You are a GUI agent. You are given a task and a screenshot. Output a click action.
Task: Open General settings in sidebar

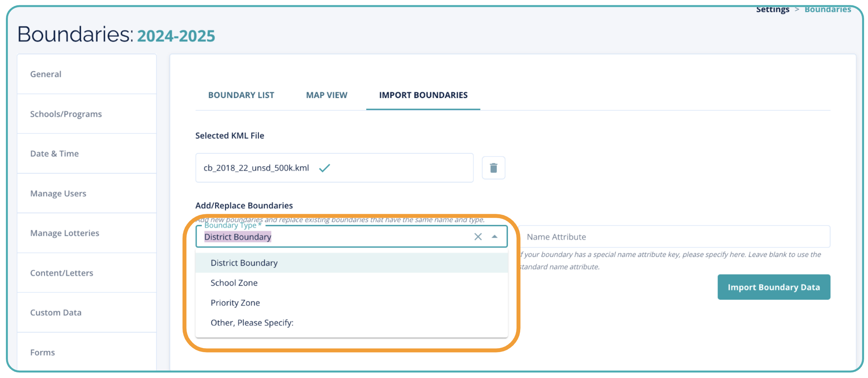tap(46, 74)
